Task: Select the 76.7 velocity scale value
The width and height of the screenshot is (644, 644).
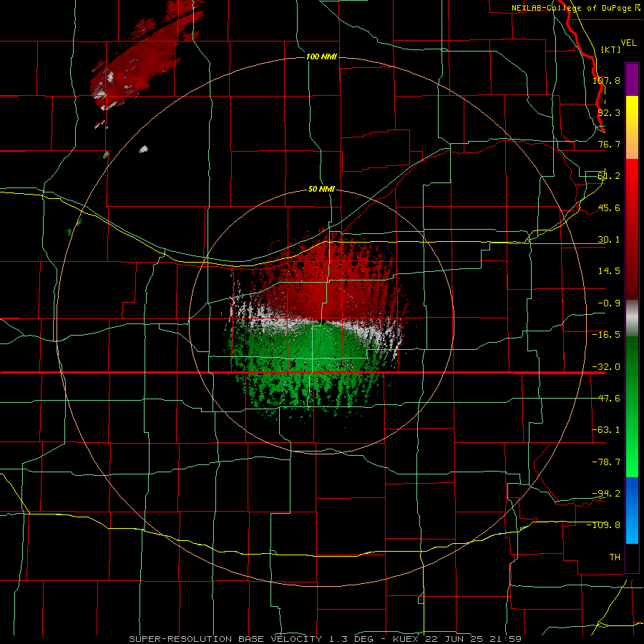Action: [x=609, y=144]
